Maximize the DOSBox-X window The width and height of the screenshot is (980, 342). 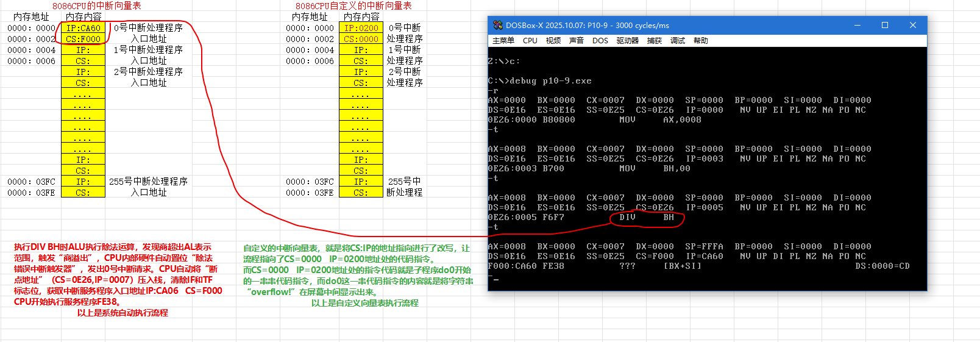(x=885, y=25)
